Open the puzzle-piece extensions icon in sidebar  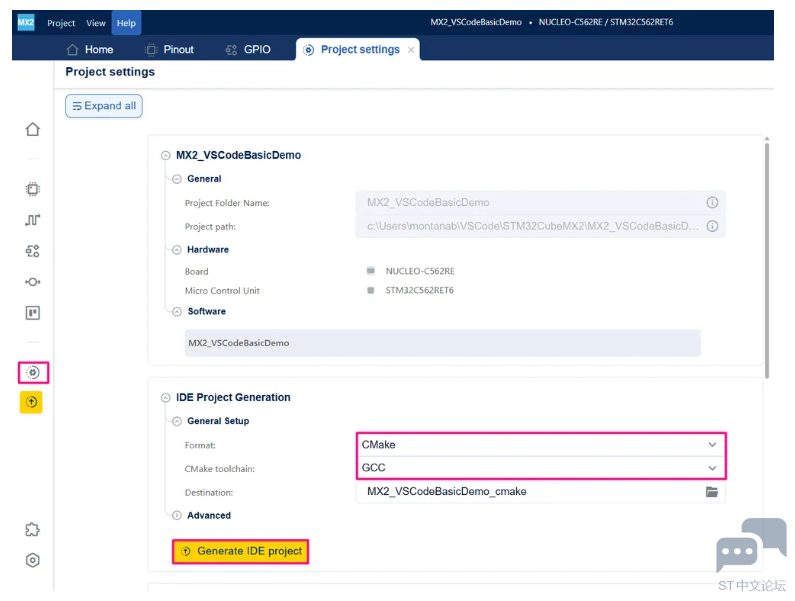32,529
